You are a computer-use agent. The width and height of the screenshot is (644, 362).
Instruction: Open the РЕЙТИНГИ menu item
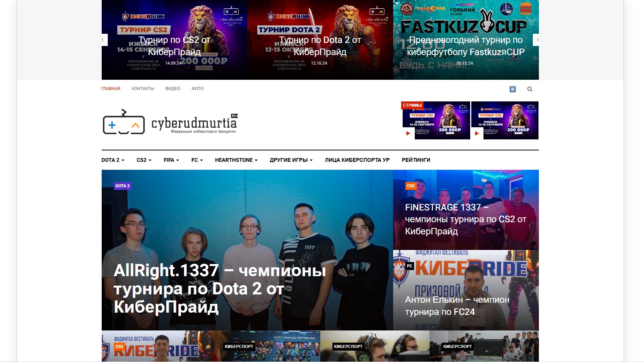[416, 160]
